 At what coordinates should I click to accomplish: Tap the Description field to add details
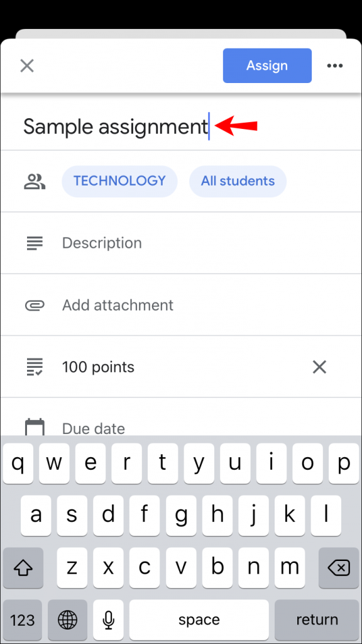point(102,243)
